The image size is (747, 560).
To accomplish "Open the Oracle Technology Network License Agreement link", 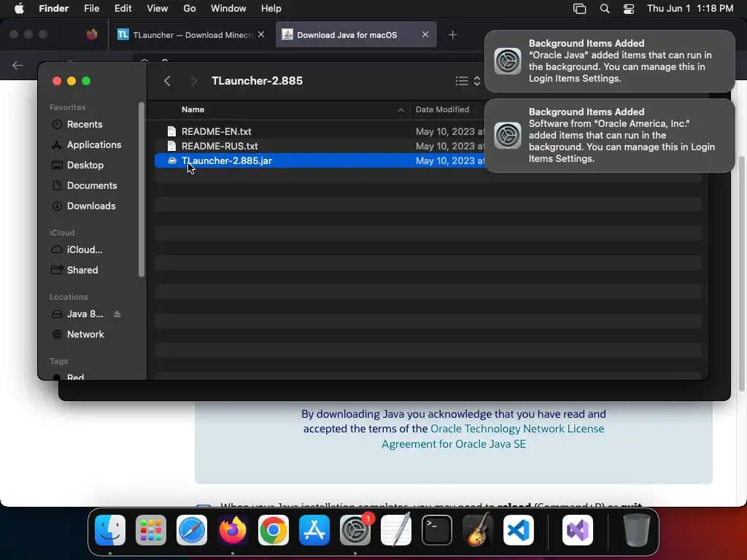I will [492, 436].
